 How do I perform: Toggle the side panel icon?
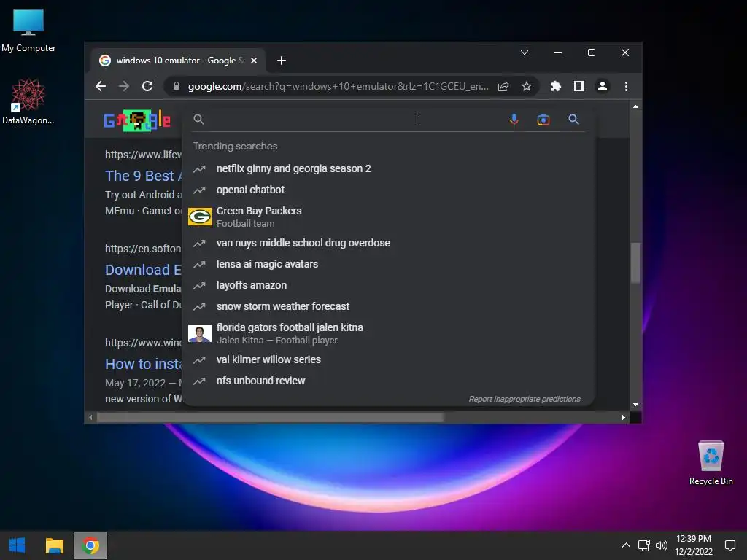[578, 86]
